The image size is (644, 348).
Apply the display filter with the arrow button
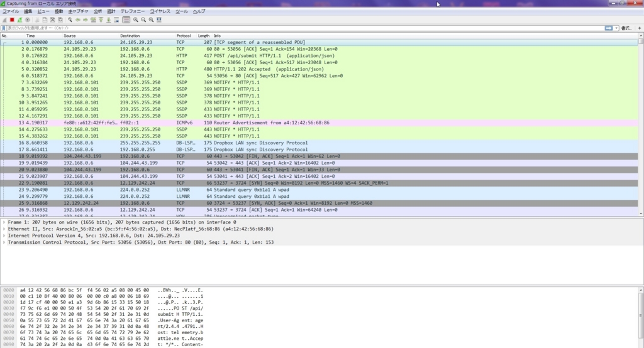[x=609, y=28]
